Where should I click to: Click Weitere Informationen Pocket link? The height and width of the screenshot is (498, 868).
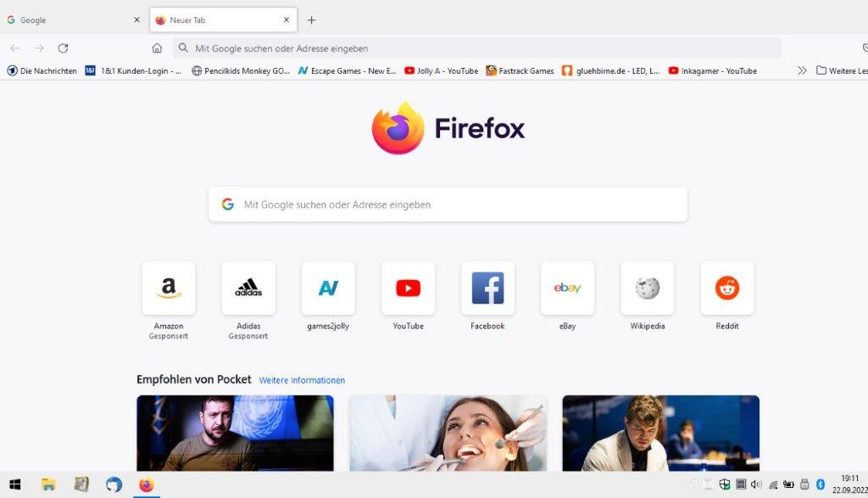[302, 381]
